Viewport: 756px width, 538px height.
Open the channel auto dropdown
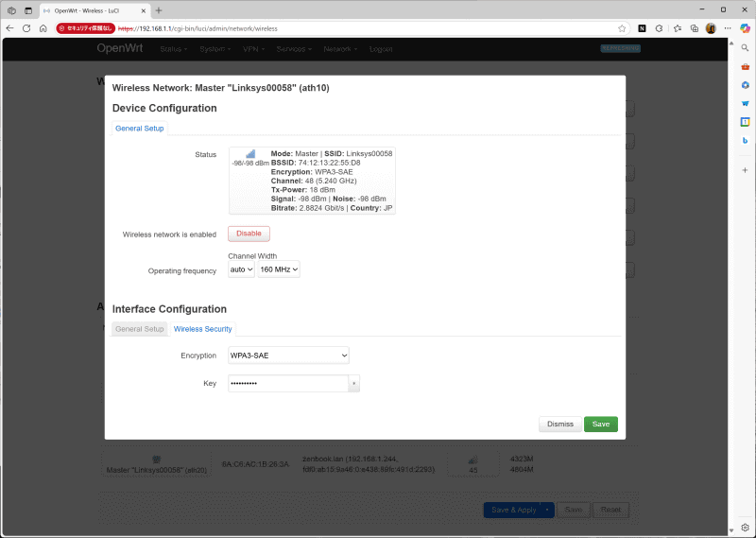[x=241, y=269]
